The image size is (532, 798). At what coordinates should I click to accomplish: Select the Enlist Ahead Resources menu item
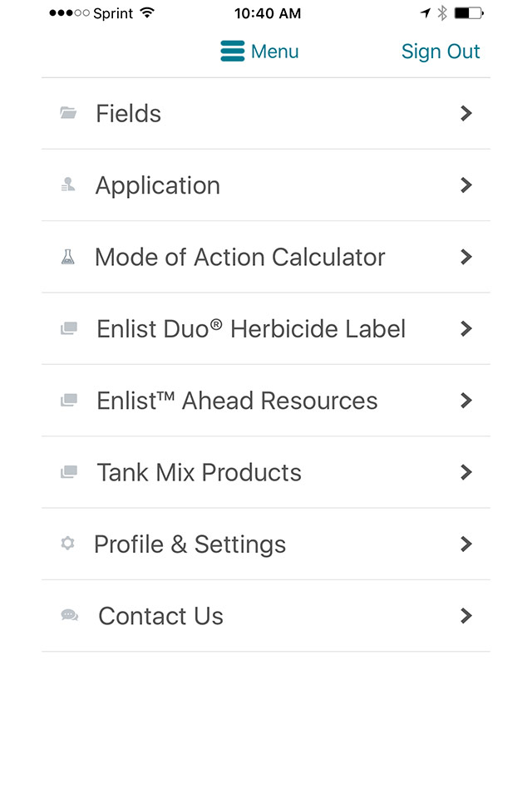coord(266,400)
